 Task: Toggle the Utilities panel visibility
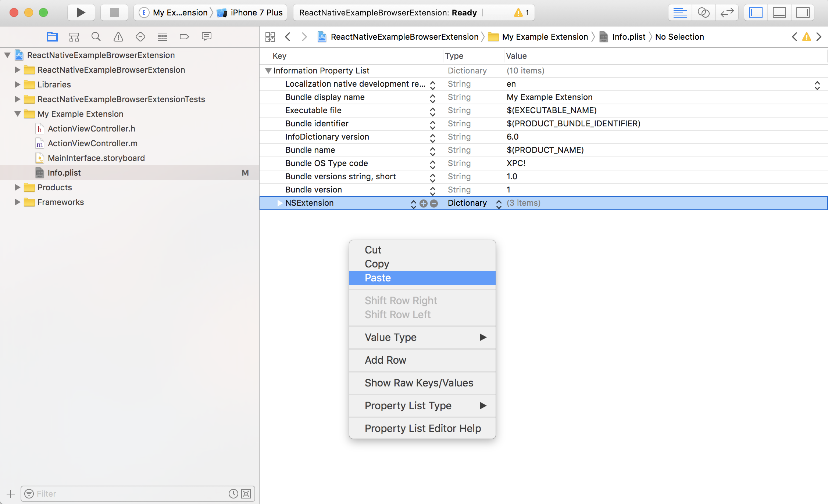coord(803,12)
